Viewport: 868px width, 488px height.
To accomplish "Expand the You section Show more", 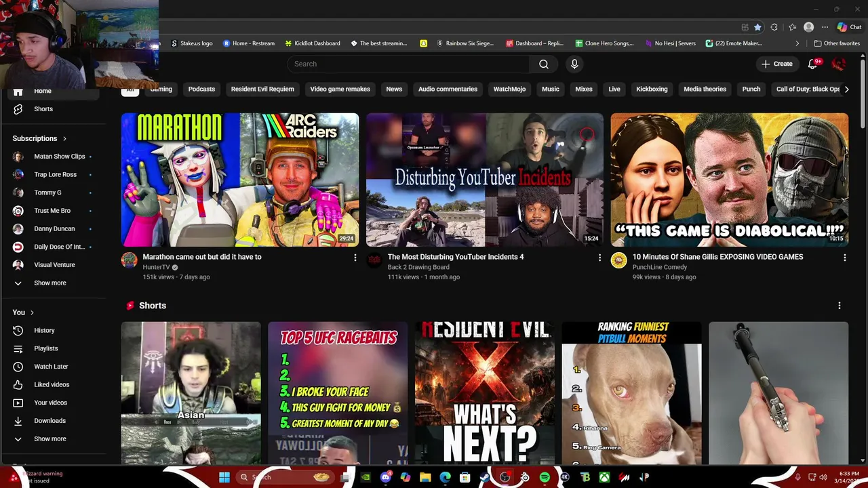I will click(51, 439).
